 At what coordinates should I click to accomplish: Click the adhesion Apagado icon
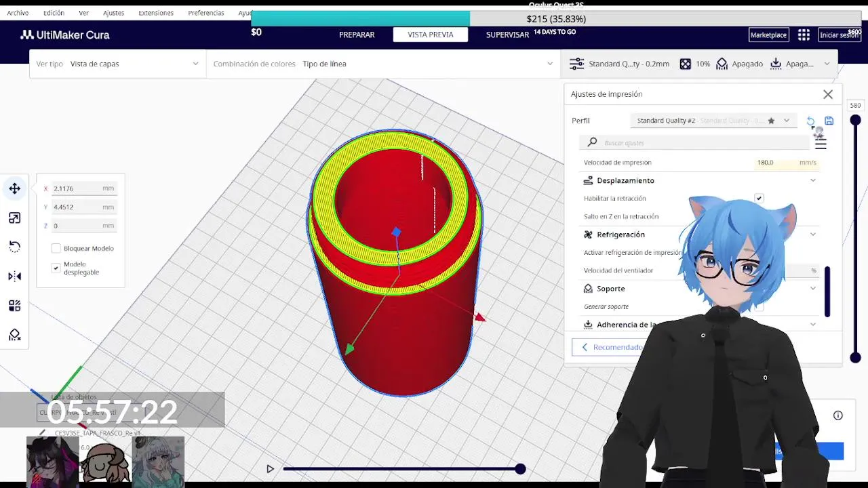click(776, 64)
